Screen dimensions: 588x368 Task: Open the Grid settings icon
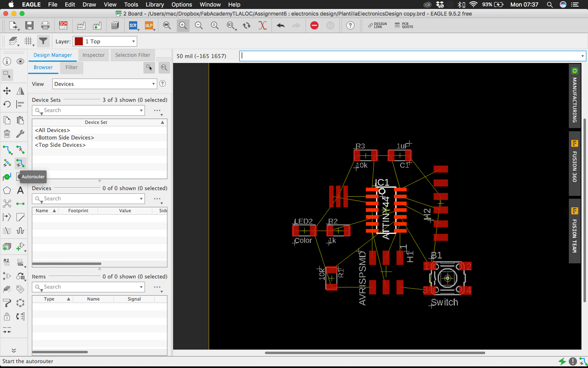click(28, 41)
